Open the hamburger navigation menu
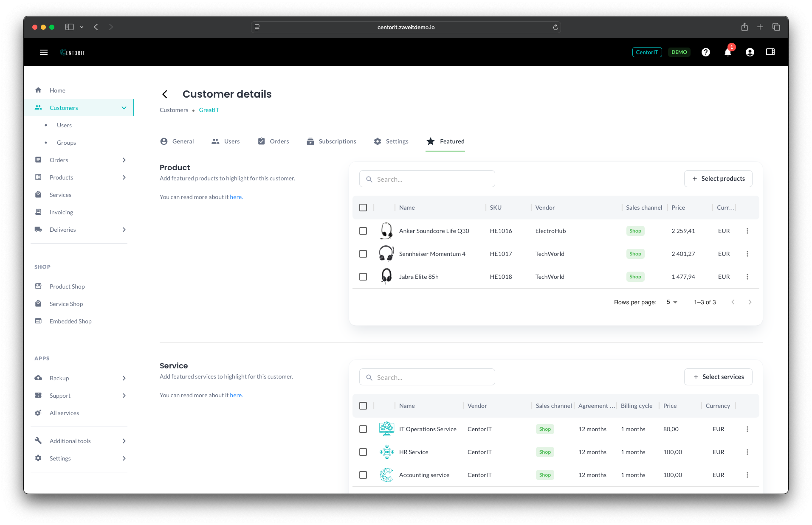812x525 pixels. (x=43, y=52)
